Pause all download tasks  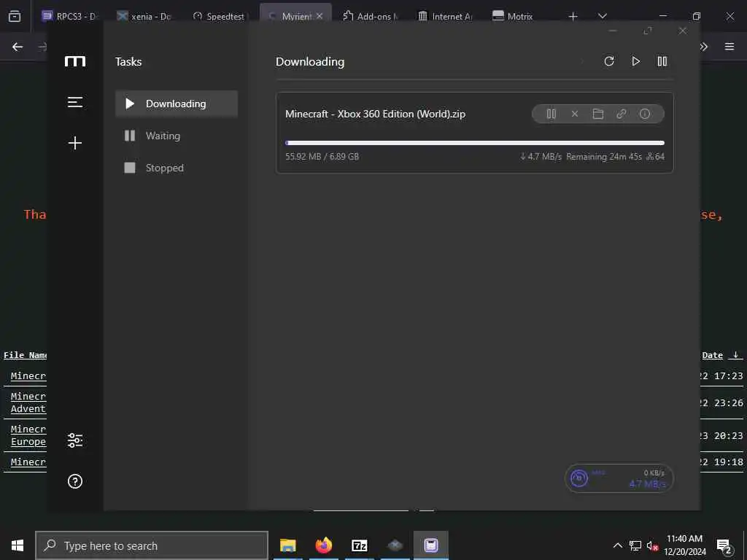[x=662, y=61]
